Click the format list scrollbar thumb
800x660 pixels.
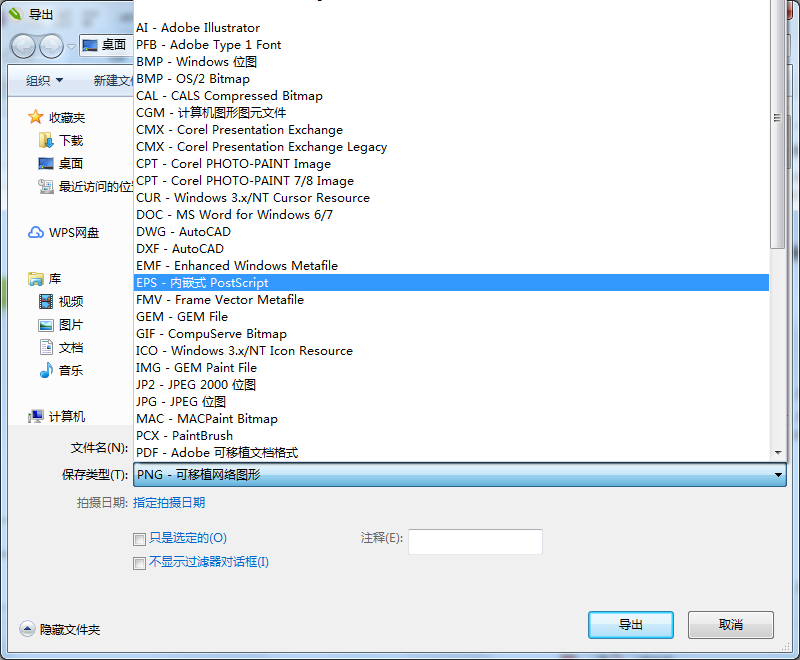click(777, 124)
